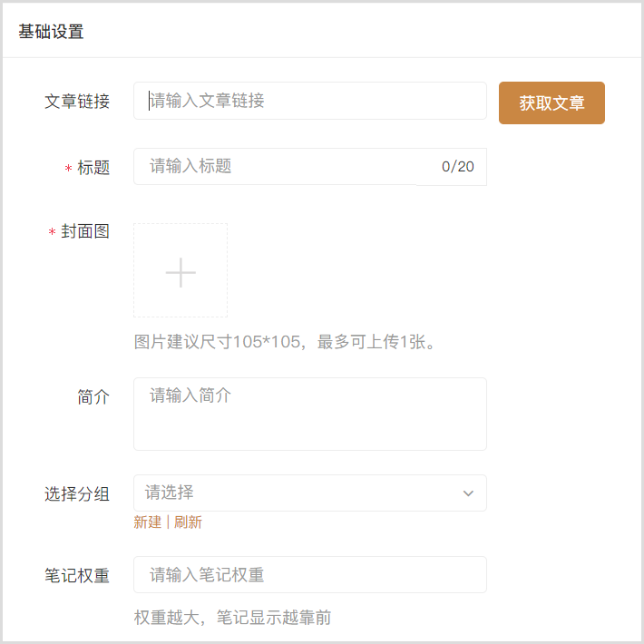Click the 文章链接 field label

pyautogui.click(x=77, y=102)
